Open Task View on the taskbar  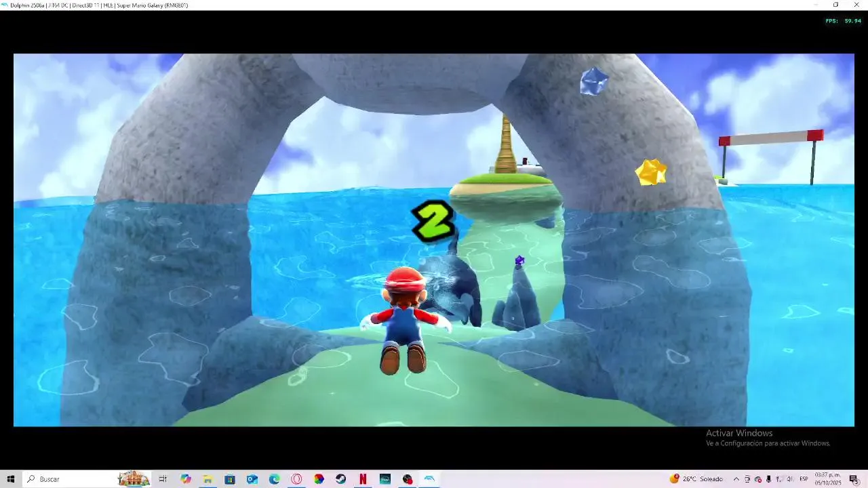coord(163,479)
